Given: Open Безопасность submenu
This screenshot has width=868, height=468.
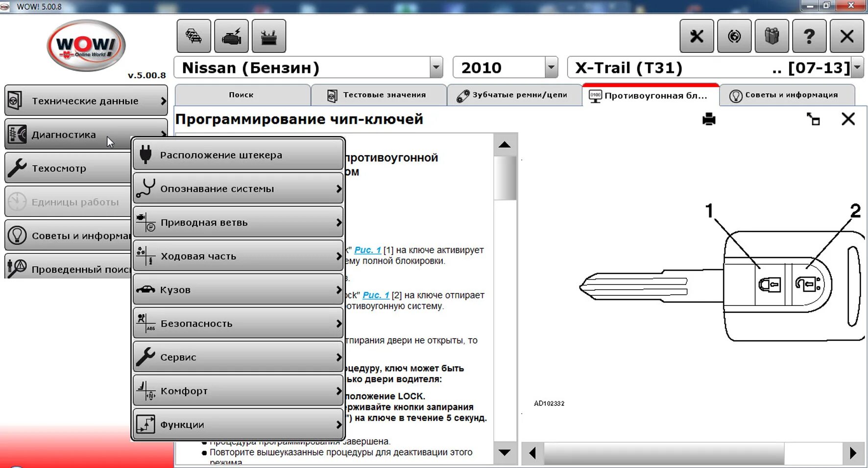Looking at the screenshot, I should [x=238, y=323].
